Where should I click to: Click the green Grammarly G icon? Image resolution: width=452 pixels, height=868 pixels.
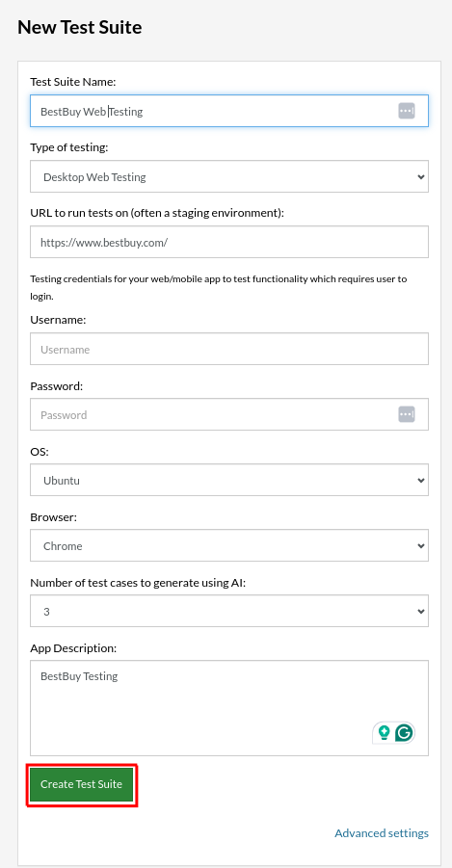pyautogui.click(x=404, y=732)
